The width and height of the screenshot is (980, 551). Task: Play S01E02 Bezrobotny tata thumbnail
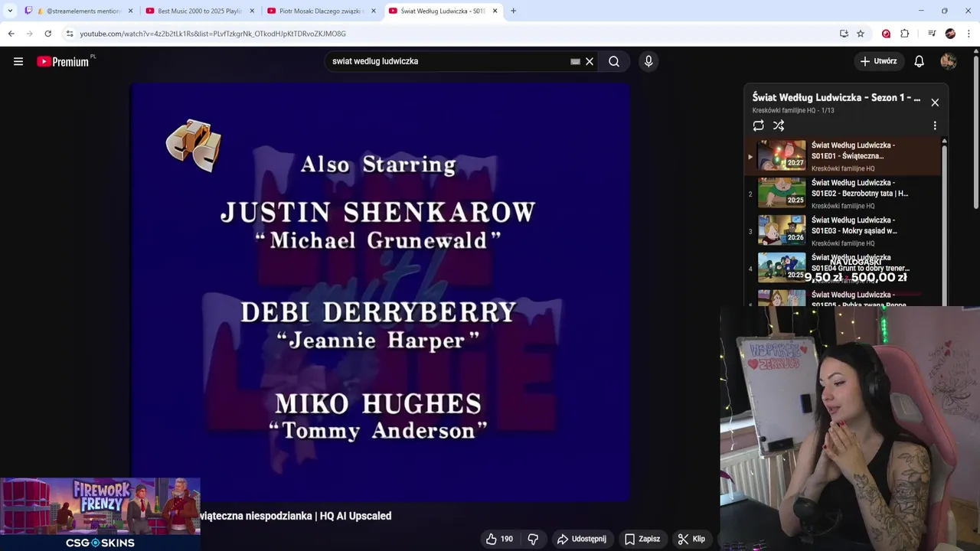pos(782,192)
